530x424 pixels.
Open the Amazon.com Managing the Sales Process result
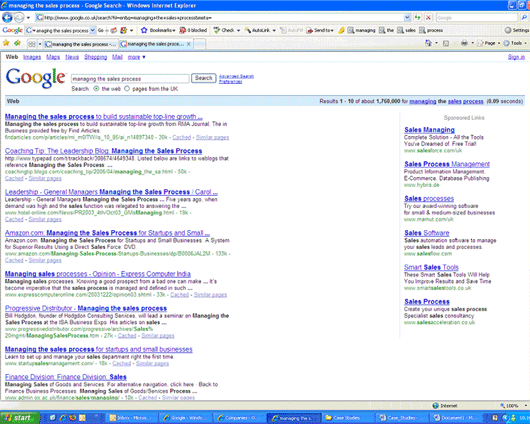pos(107,233)
